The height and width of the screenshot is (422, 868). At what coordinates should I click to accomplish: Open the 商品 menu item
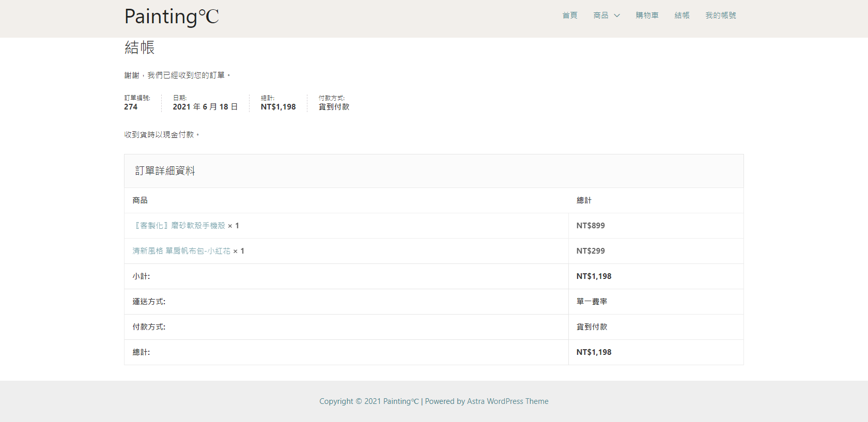[600, 15]
